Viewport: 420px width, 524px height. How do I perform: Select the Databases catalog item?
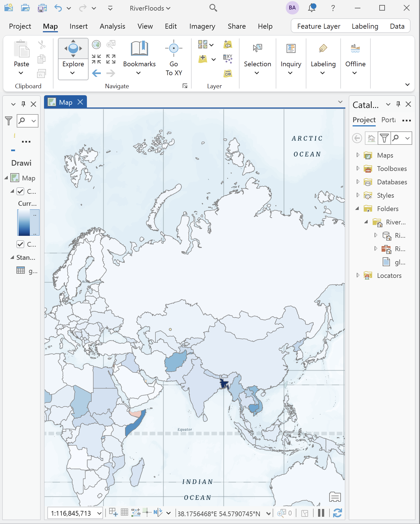[x=392, y=182]
